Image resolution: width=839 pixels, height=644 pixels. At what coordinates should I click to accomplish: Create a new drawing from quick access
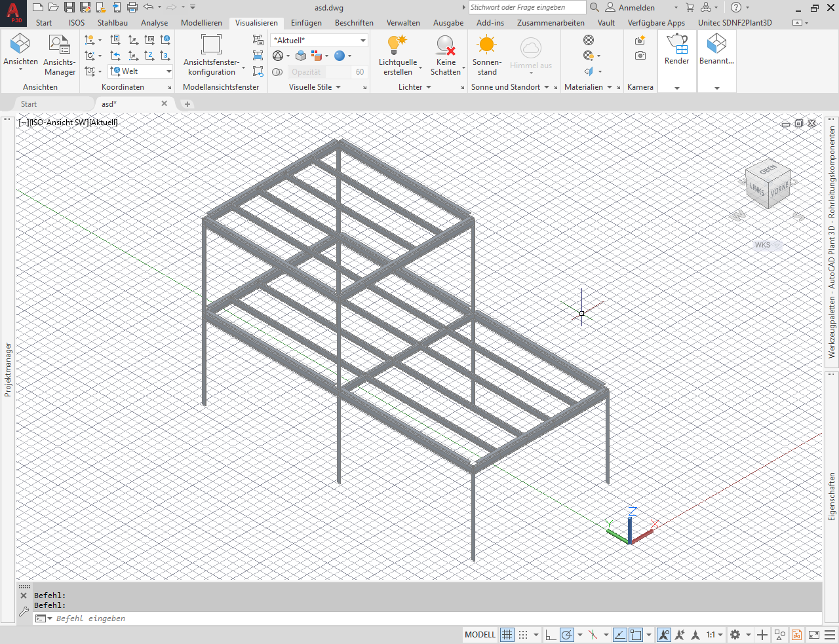[38, 7]
